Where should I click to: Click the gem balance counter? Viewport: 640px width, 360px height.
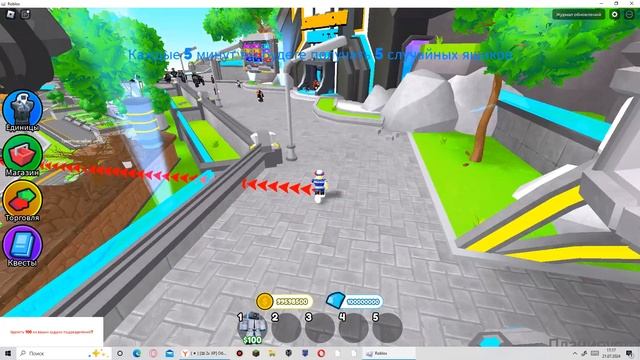(363, 302)
